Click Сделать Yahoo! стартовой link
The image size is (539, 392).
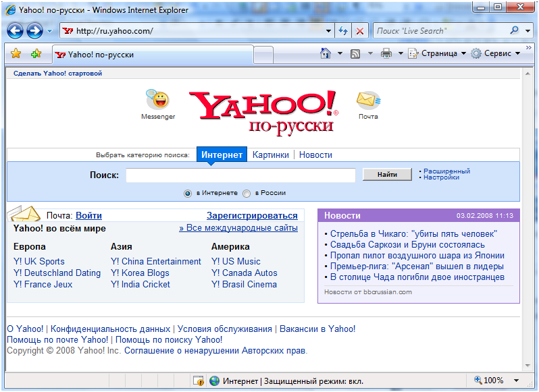[x=58, y=73]
